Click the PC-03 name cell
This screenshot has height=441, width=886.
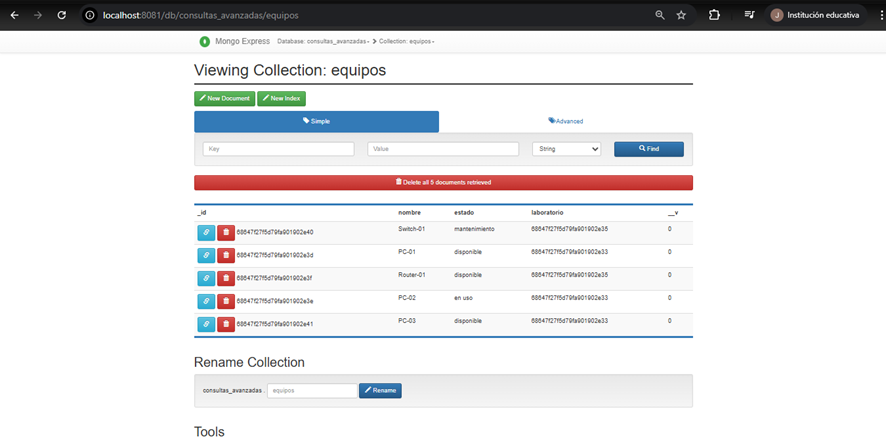tap(407, 321)
